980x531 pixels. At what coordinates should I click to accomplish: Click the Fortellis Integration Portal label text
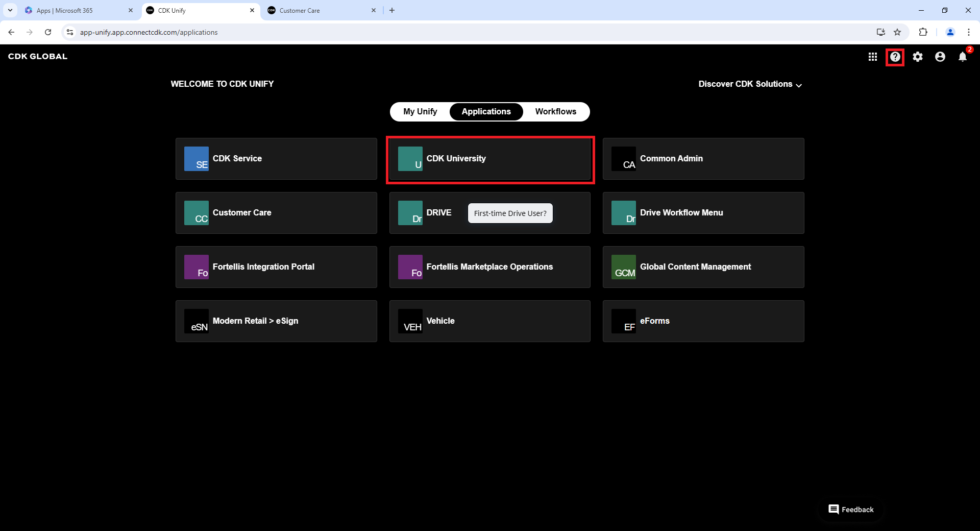point(263,267)
